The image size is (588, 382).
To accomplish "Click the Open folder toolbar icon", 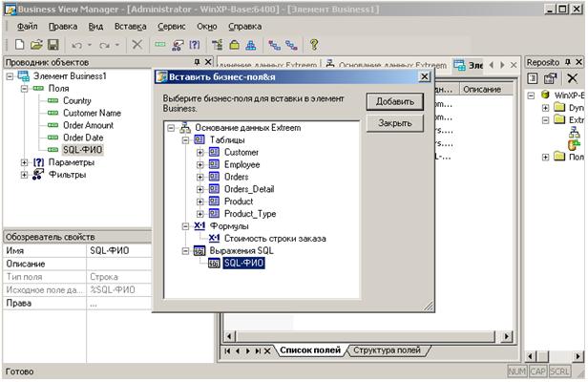I will click(x=36, y=45).
